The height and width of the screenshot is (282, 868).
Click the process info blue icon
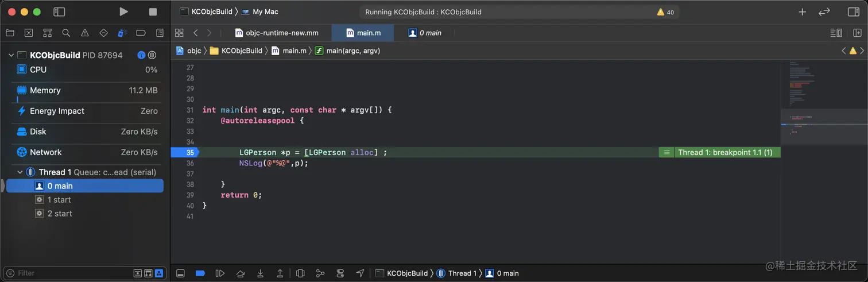click(x=141, y=55)
